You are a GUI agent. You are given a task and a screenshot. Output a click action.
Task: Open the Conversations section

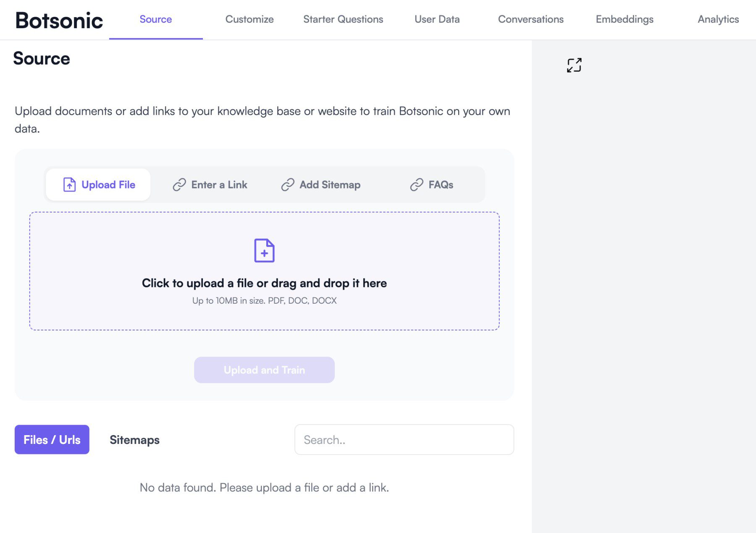click(x=530, y=19)
